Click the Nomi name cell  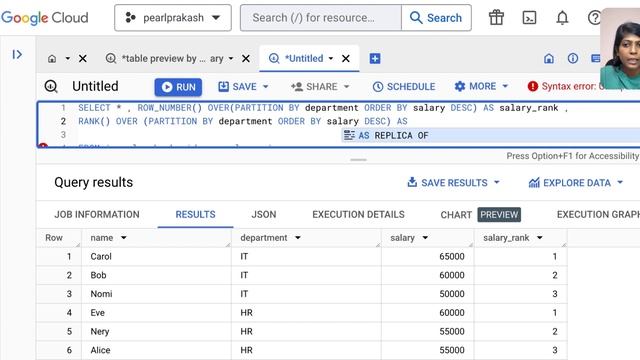(156, 294)
